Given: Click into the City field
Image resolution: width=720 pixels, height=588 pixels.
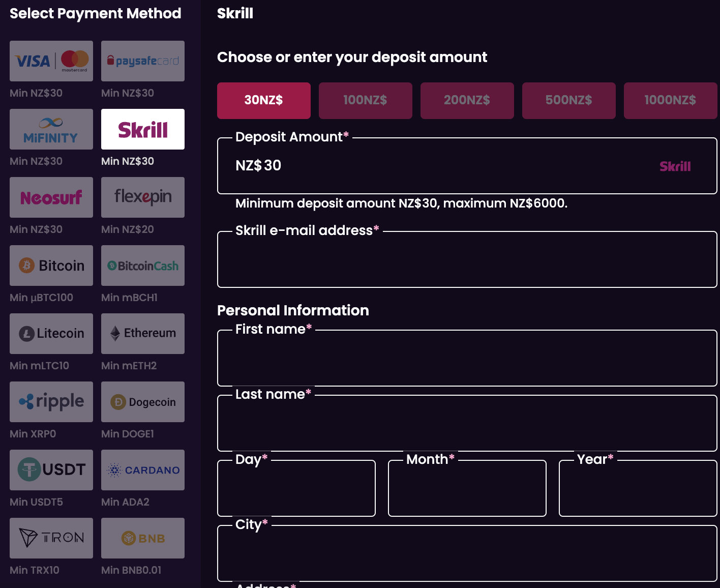Looking at the screenshot, I should [x=467, y=553].
